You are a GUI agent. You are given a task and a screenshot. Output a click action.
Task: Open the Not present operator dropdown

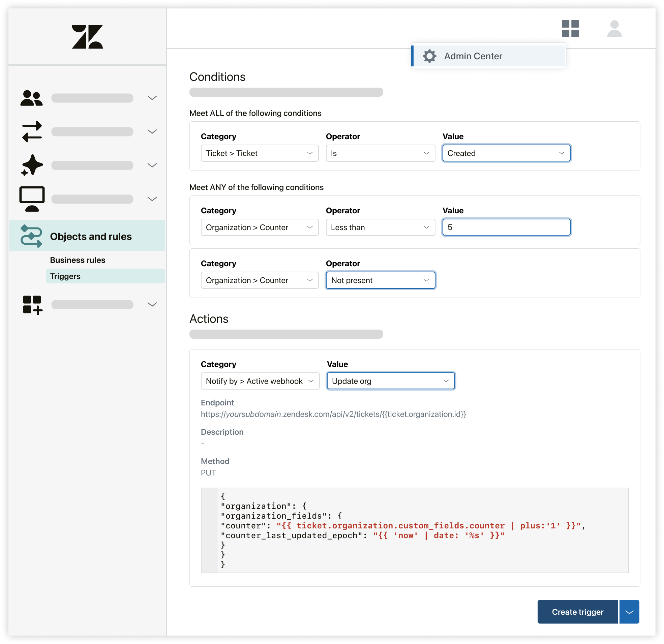click(x=380, y=280)
